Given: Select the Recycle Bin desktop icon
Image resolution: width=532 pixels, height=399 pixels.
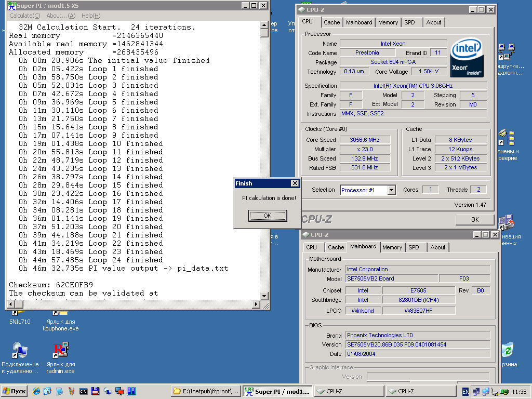Looking at the screenshot, I should (508, 350).
